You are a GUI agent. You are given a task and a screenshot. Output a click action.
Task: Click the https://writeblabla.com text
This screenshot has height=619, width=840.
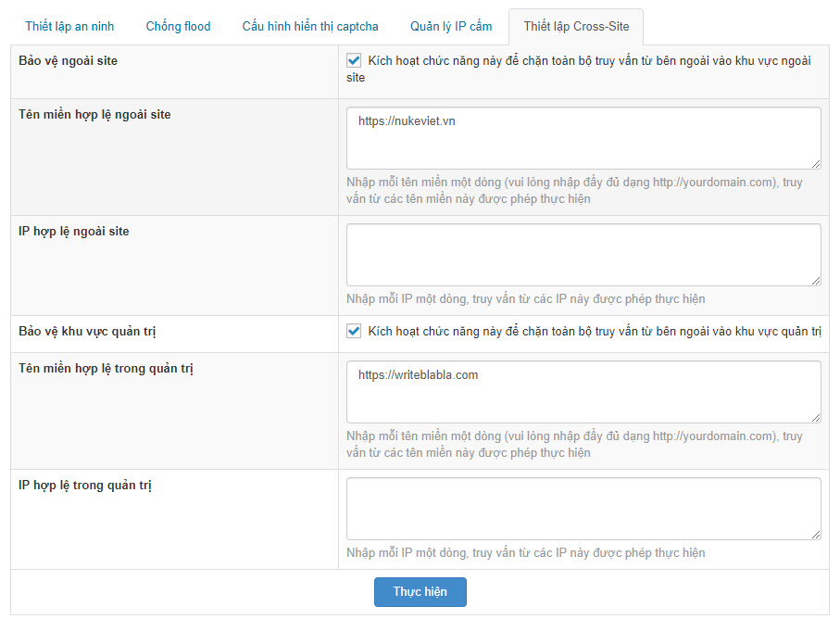click(418, 375)
